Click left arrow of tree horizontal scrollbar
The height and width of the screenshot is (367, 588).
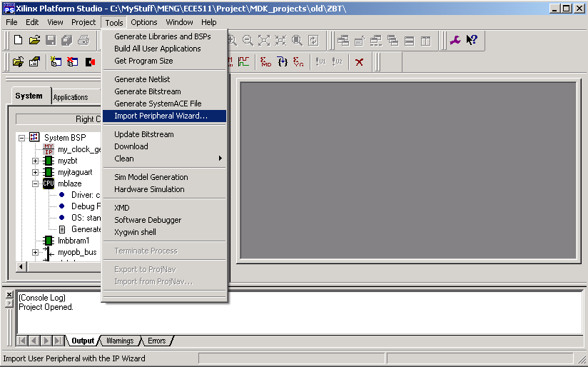[x=21, y=266]
